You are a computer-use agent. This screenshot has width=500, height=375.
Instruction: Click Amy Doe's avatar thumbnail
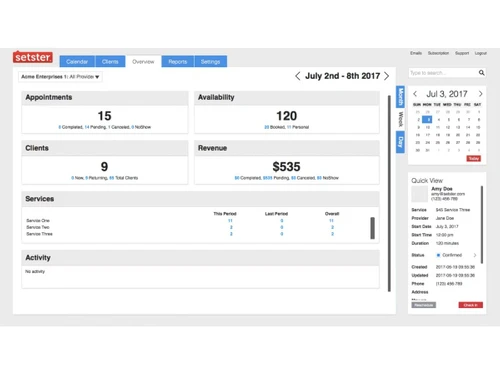[x=419, y=194]
